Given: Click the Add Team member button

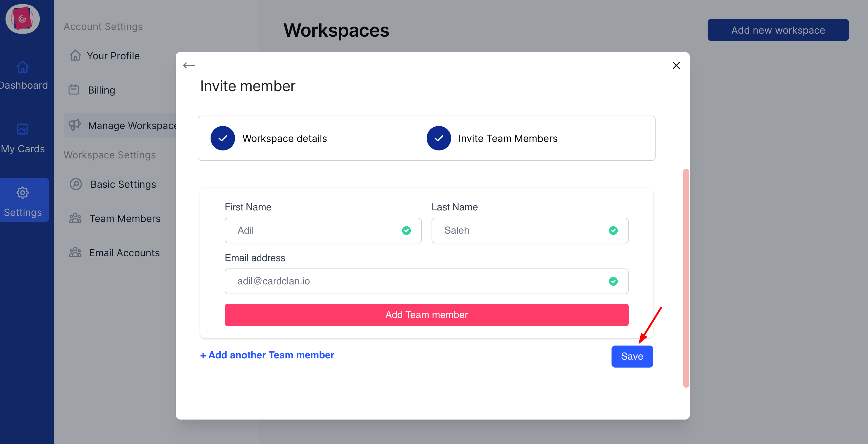Looking at the screenshot, I should pyautogui.click(x=426, y=315).
